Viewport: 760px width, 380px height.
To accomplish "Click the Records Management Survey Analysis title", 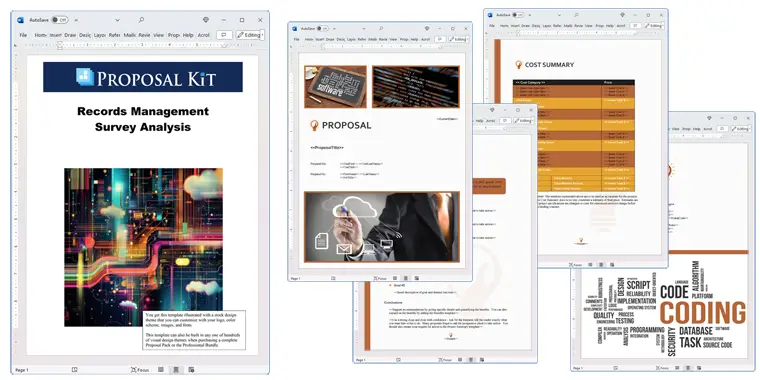I will click(143, 119).
